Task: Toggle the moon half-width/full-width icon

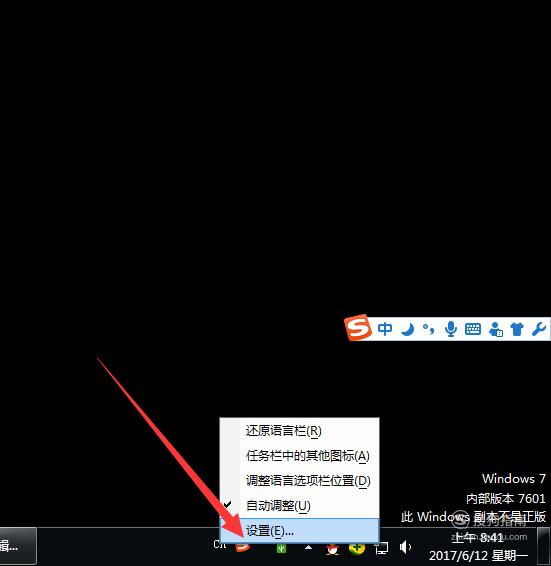Action: (x=408, y=329)
